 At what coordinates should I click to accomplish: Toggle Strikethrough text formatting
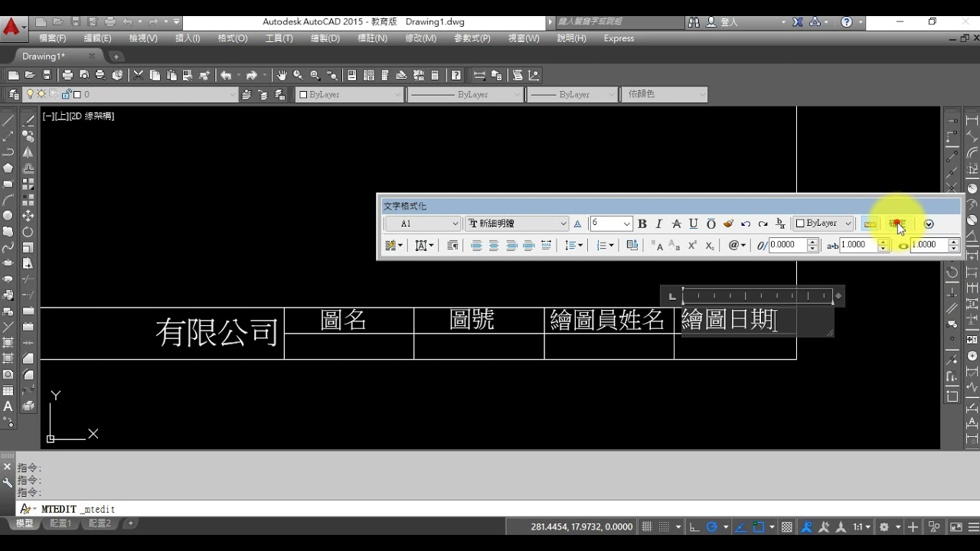pyautogui.click(x=676, y=223)
